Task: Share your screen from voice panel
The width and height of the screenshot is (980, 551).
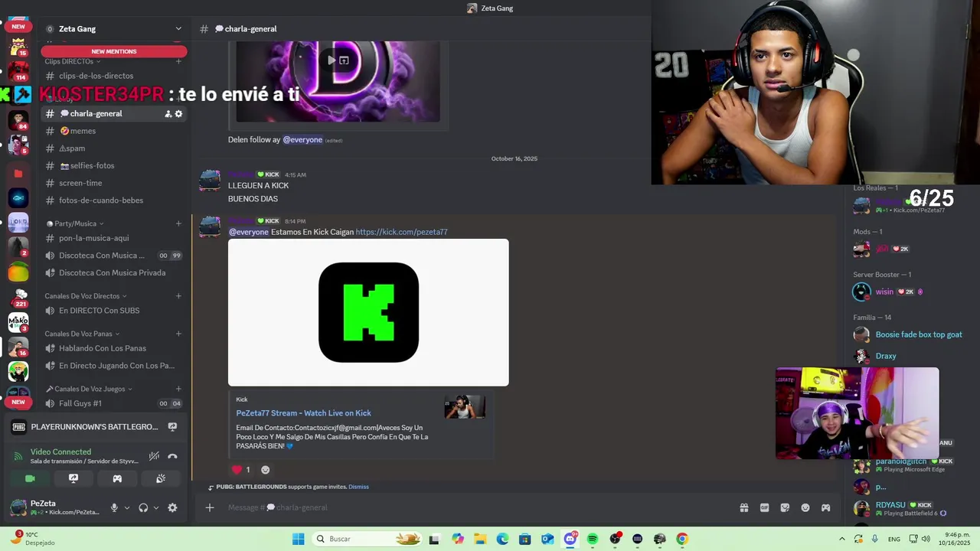Action: point(73,478)
